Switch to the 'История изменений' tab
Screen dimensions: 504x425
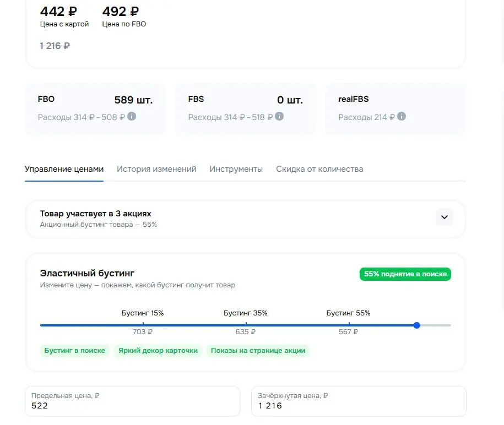(156, 169)
